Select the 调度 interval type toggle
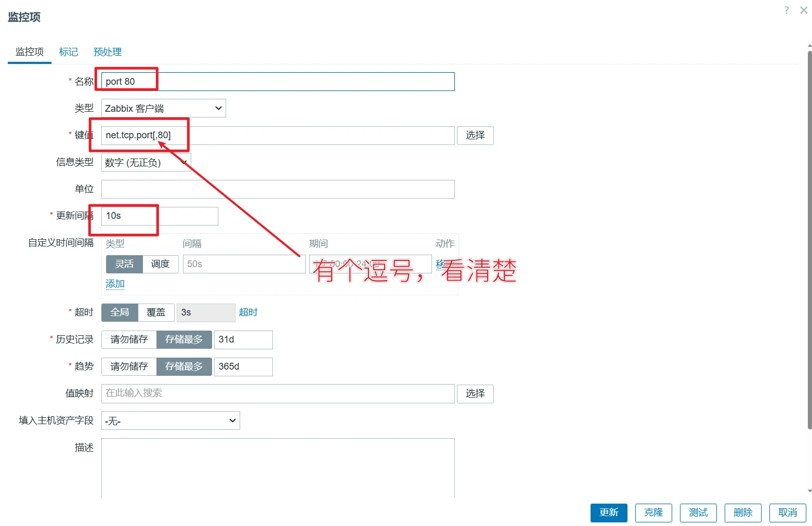Screen dimensions: 812x526 (160, 264)
